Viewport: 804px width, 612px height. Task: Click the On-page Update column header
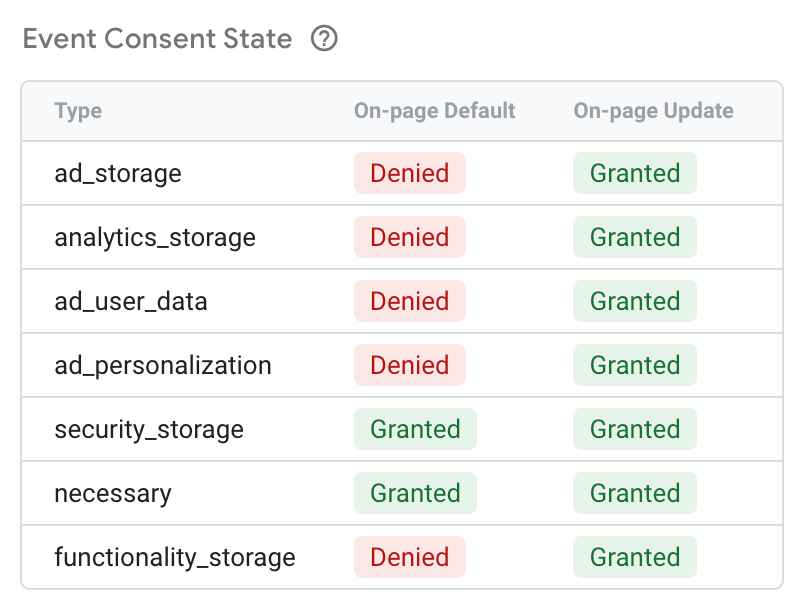point(653,111)
